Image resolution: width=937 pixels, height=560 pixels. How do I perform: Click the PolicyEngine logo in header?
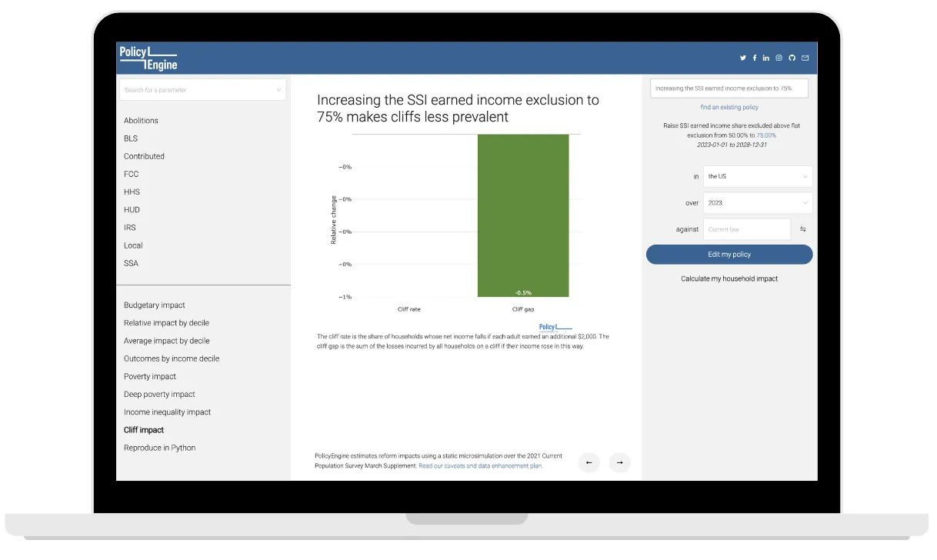pyautogui.click(x=148, y=58)
